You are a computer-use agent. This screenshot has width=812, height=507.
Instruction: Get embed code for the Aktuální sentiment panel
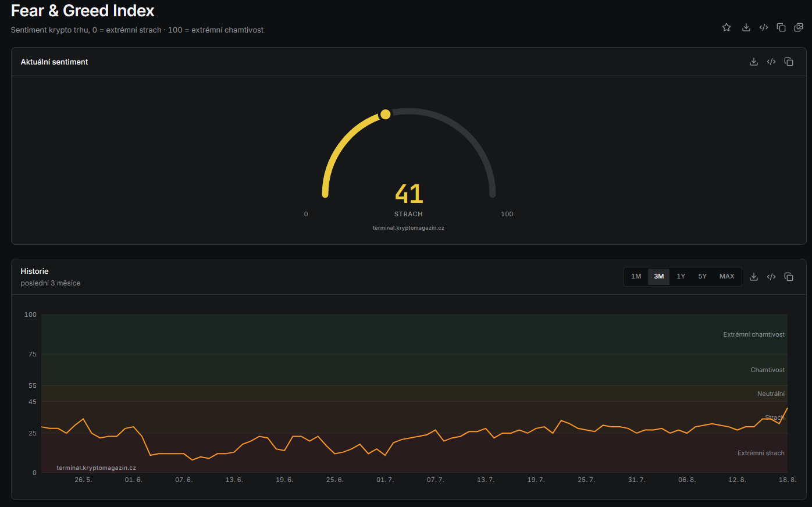771,62
